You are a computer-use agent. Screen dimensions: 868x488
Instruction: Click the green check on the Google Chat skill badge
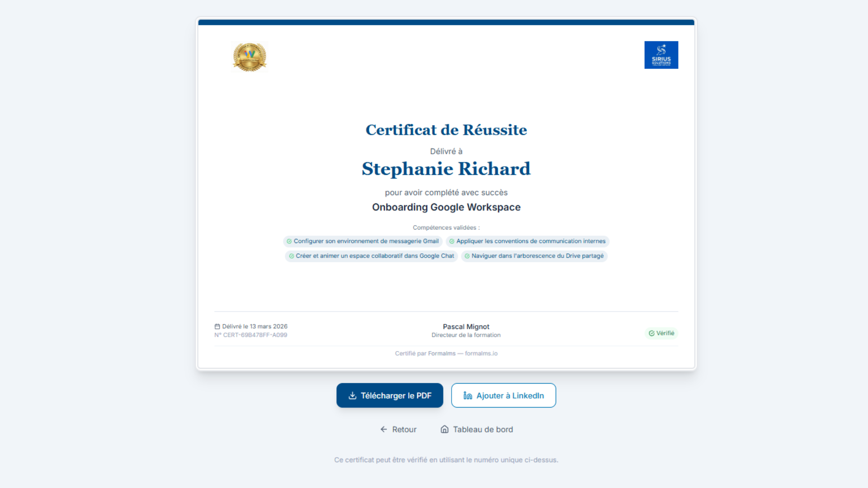pyautogui.click(x=291, y=256)
